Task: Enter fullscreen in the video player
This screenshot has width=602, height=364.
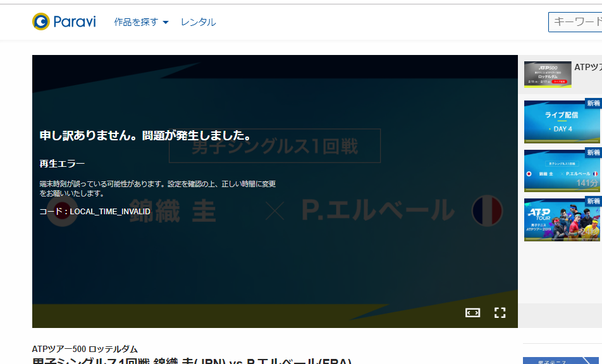Action: [500, 313]
